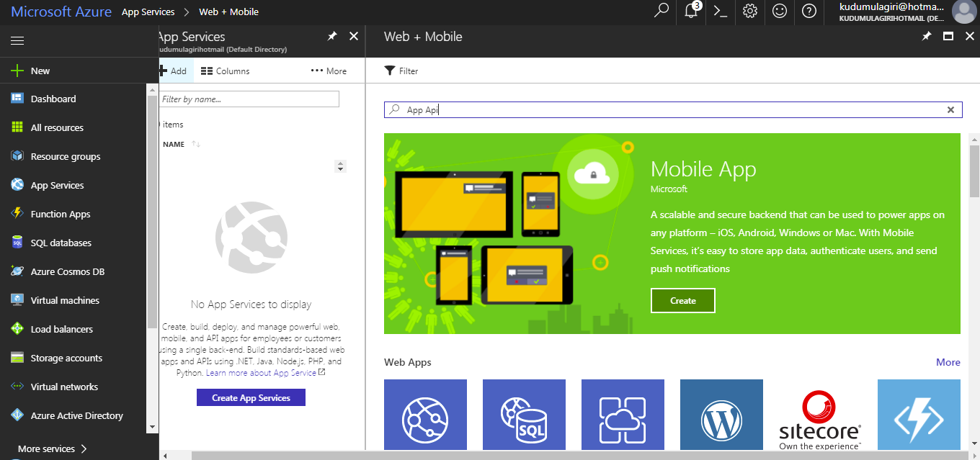The width and height of the screenshot is (980, 460).
Task: Collapse the sidebar with the hamburger icon
Action: [x=17, y=40]
